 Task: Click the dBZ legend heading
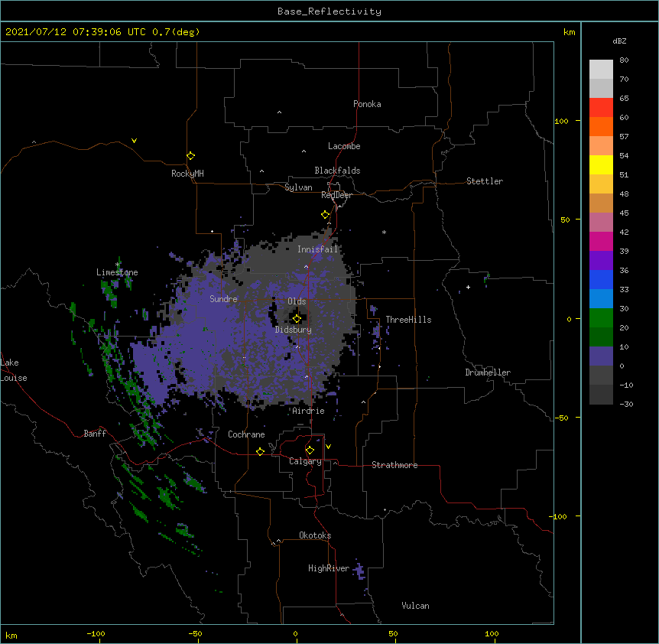(x=619, y=41)
